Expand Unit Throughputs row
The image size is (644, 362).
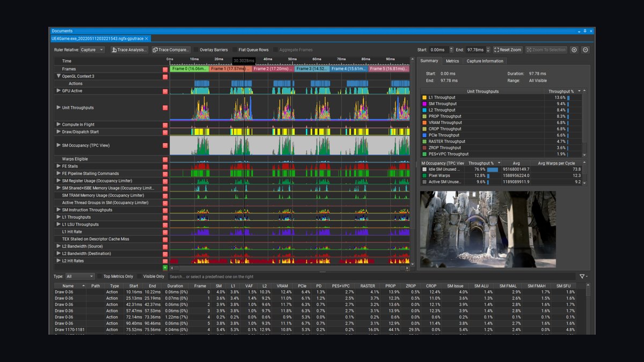(58, 108)
